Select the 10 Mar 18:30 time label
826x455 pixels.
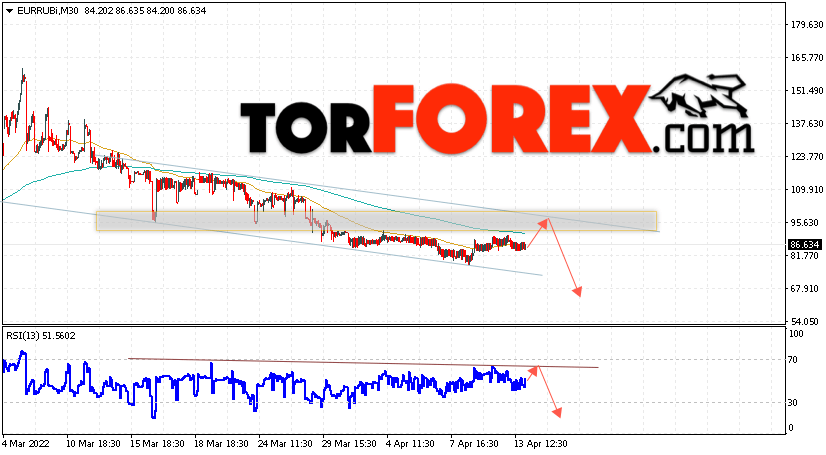[94, 444]
